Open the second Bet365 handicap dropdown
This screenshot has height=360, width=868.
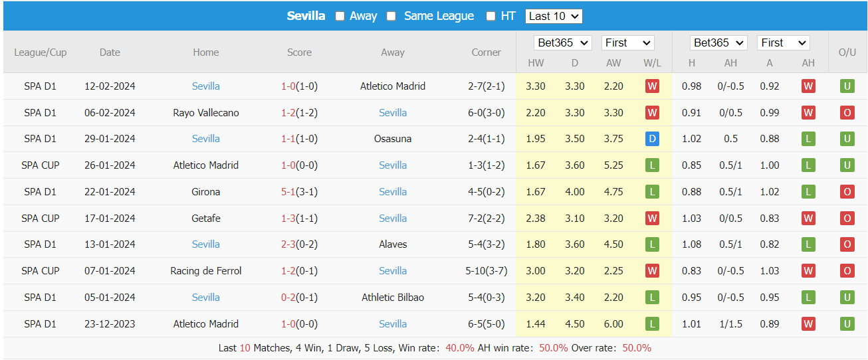pos(718,43)
